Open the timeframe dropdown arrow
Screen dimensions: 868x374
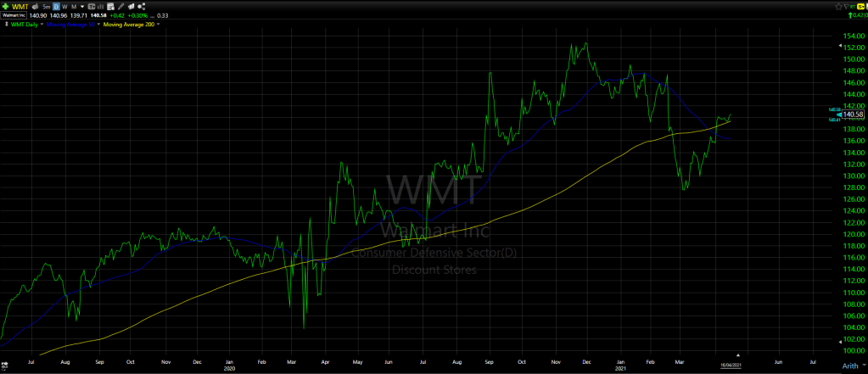tap(81, 6)
